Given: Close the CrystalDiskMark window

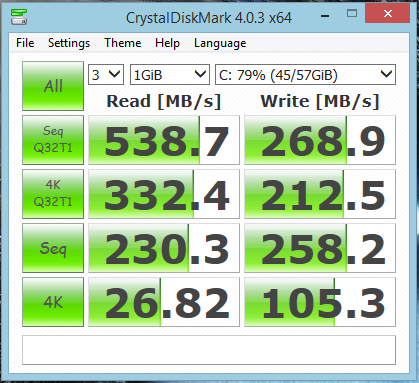Looking at the screenshot, I should (x=387, y=13).
